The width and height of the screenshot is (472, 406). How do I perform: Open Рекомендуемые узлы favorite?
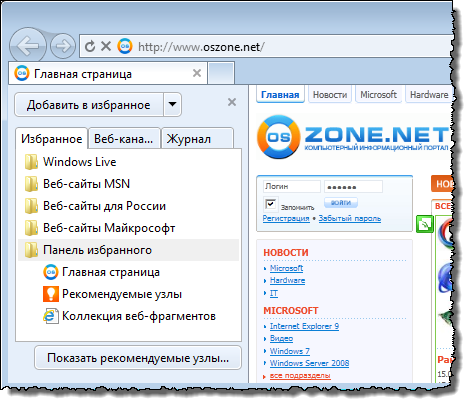(129, 294)
